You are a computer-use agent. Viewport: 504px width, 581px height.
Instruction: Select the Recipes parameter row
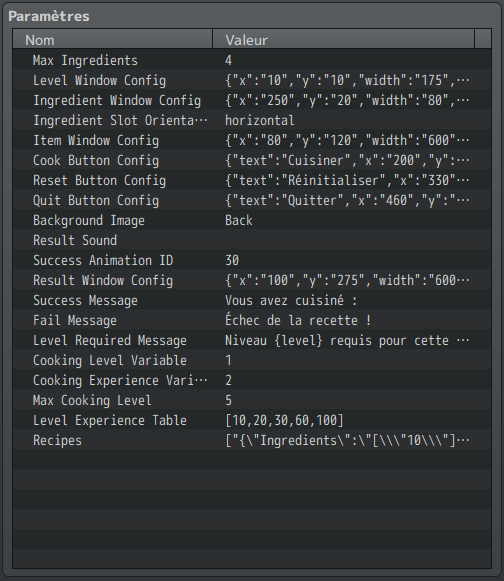point(252,440)
